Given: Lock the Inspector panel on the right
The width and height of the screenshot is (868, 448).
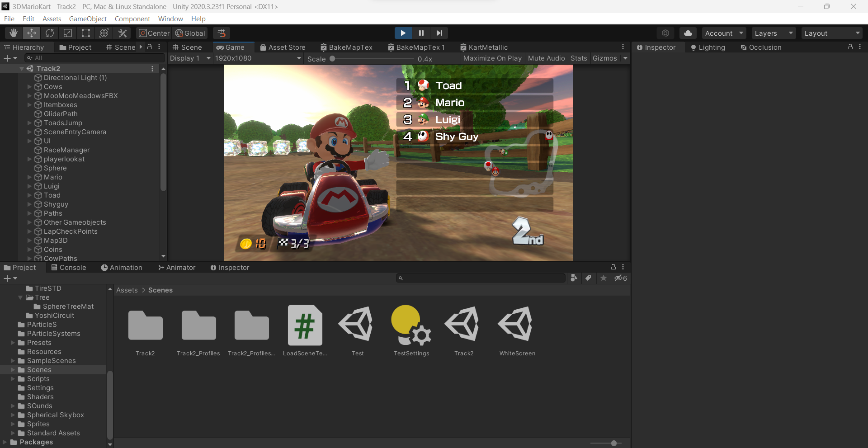Looking at the screenshot, I should (850, 47).
